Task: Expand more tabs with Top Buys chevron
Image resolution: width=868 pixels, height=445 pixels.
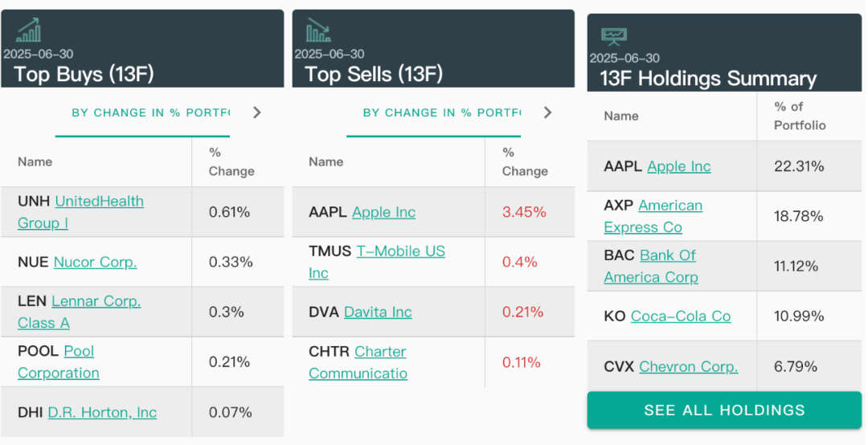Action: (x=257, y=112)
